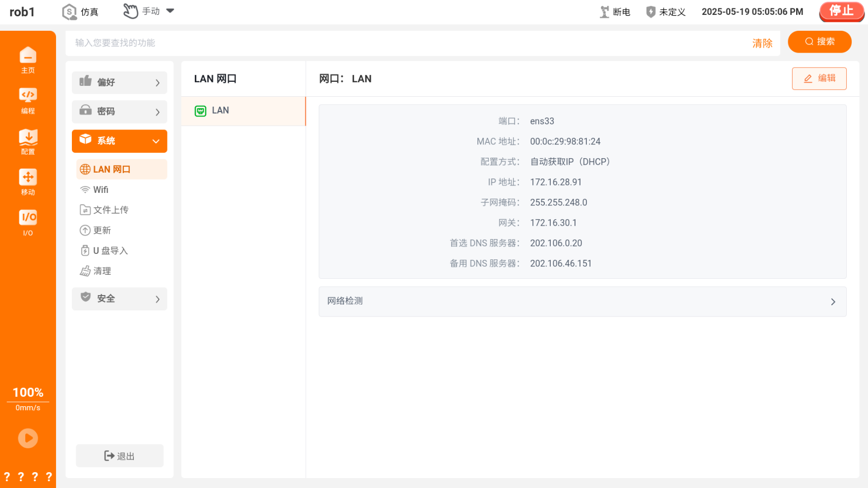The height and width of the screenshot is (488, 868).
Task: Click the 自动获取IP（DHCP）value
Action: click(x=570, y=162)
